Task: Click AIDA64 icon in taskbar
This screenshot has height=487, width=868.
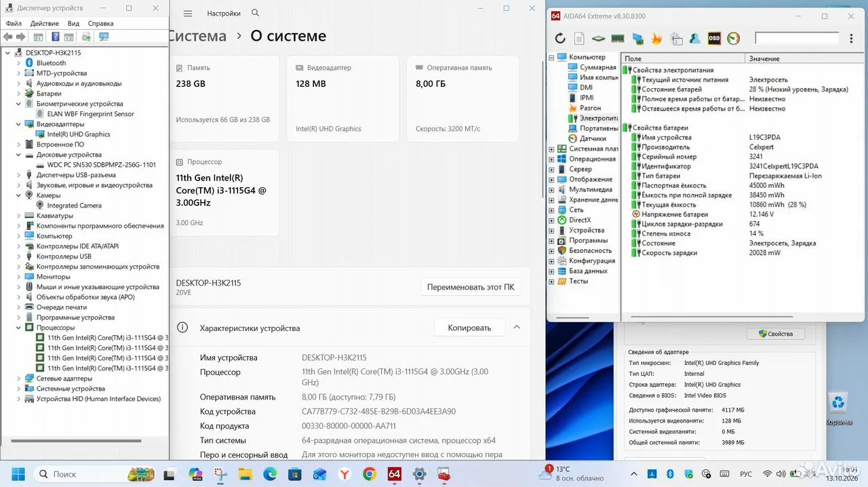Action: pyautogui.click(x=395, y=474)
